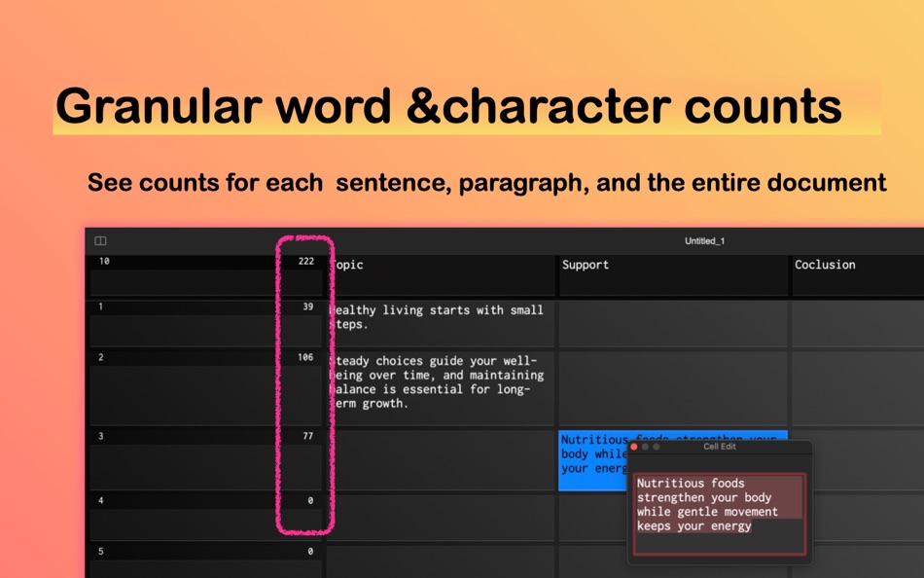Select the word count 106 cell
Screen dimensions: 924x578
point(305,357)
